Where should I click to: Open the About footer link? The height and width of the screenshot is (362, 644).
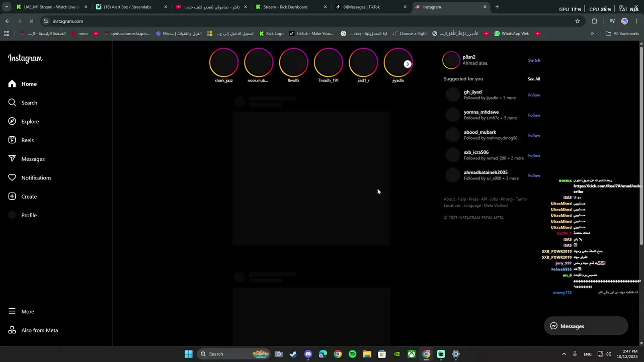pyautogui.click(x=449, y=199)
